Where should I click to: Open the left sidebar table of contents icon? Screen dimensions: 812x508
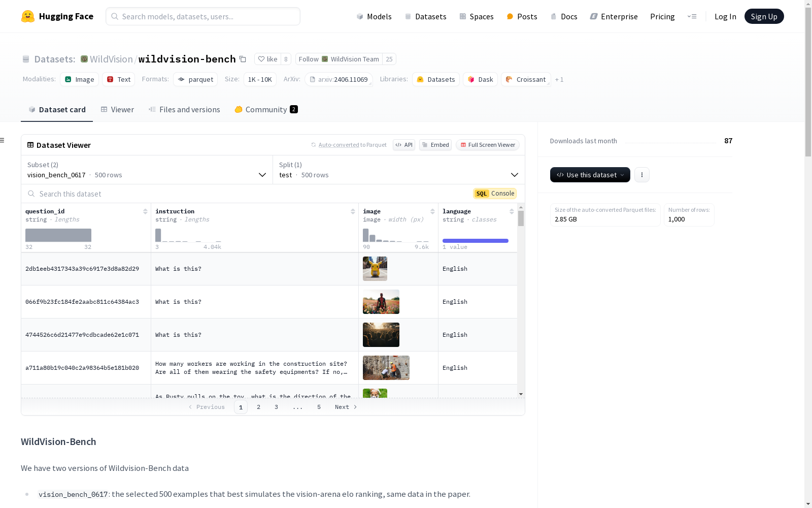point(3,140)
